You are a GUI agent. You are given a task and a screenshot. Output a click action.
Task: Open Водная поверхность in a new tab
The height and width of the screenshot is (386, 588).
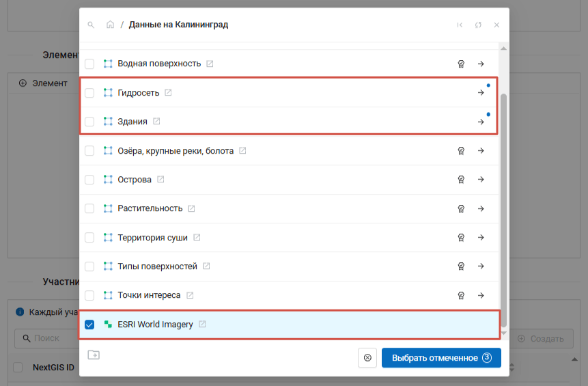[210, 64]
